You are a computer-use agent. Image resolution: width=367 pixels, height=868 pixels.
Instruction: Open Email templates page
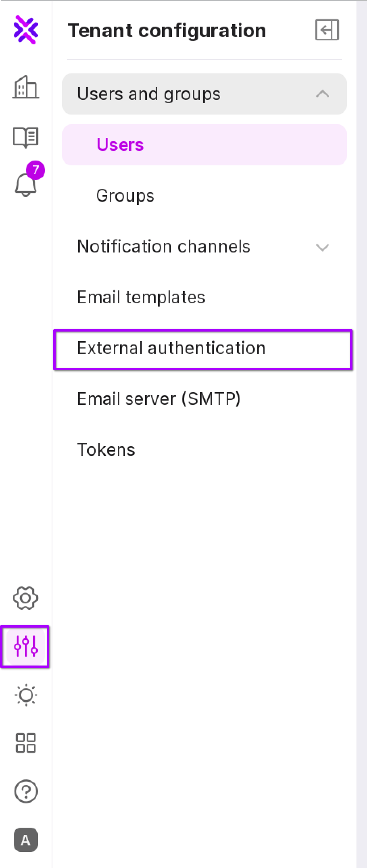141,297
